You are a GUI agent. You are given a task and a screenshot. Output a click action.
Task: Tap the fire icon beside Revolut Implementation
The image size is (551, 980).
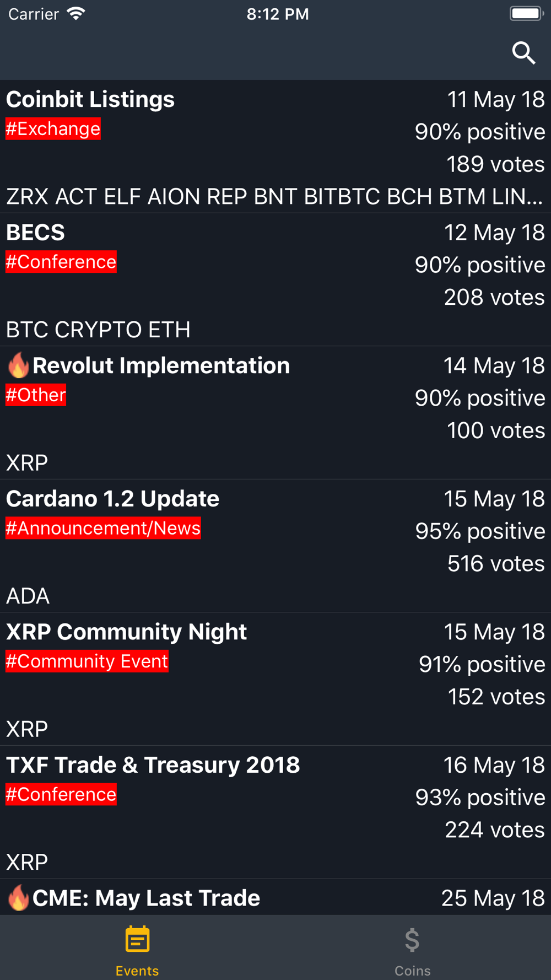[18, 365]
